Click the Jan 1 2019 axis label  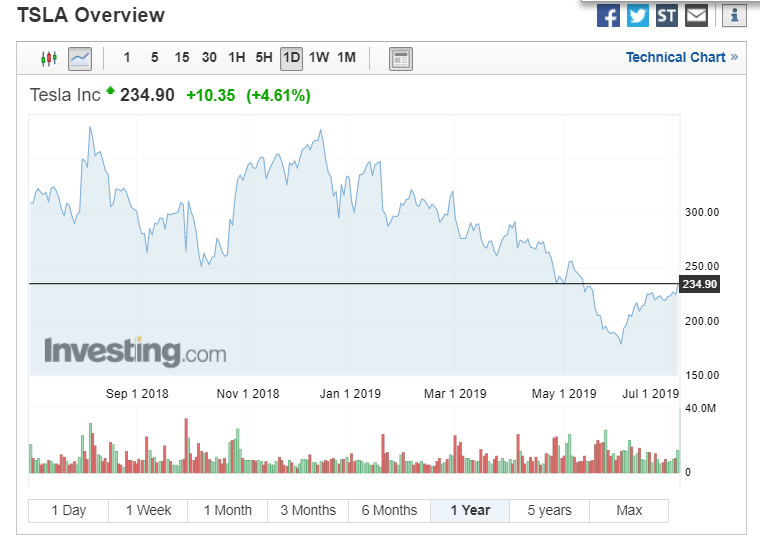tap(350, 394)
